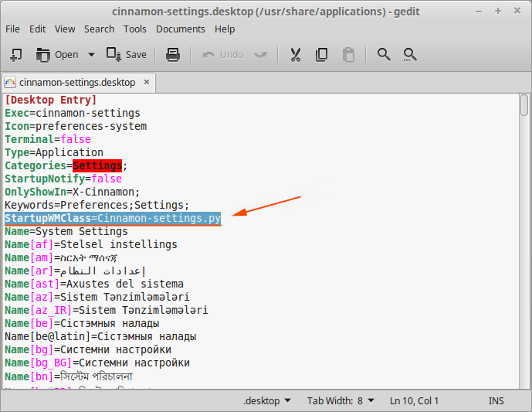
Task: Select the cinnamon-settings.desktop tab
Action: tap(77, 83)
